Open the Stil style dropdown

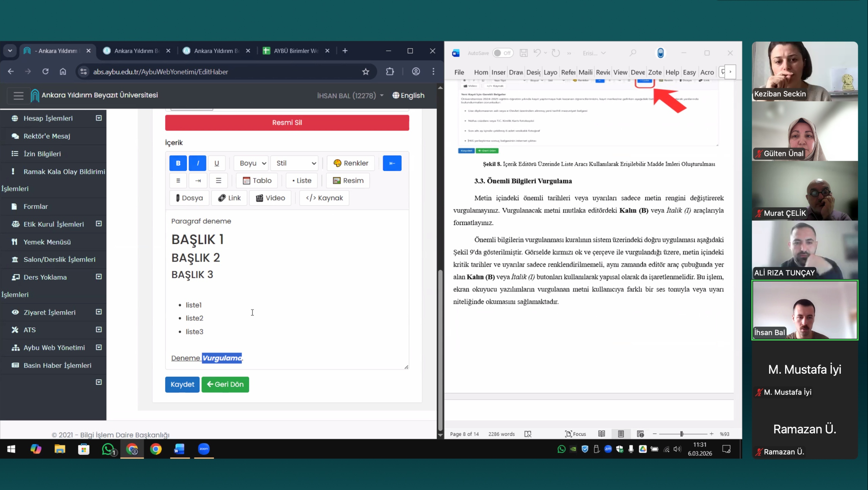(x=294, y=163)
